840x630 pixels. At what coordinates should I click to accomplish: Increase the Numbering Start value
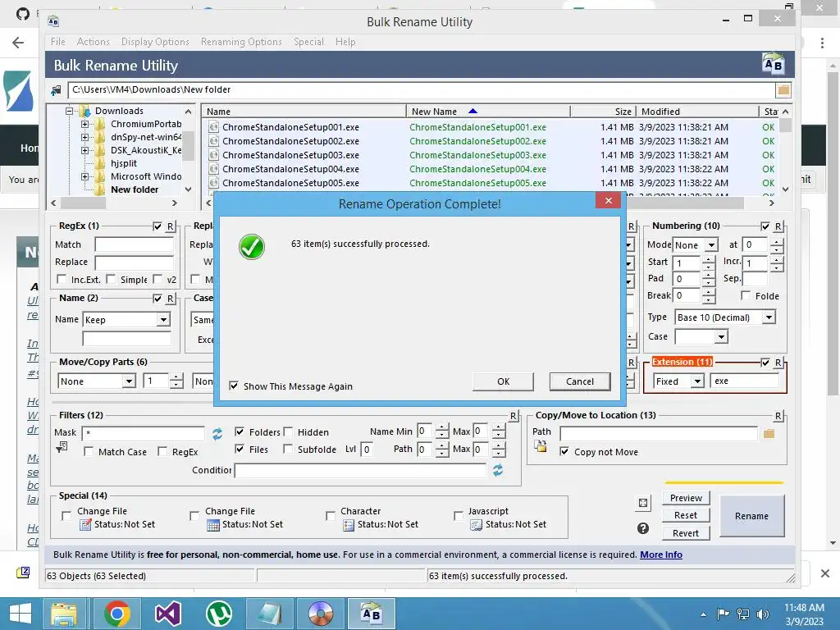(708, 259)
